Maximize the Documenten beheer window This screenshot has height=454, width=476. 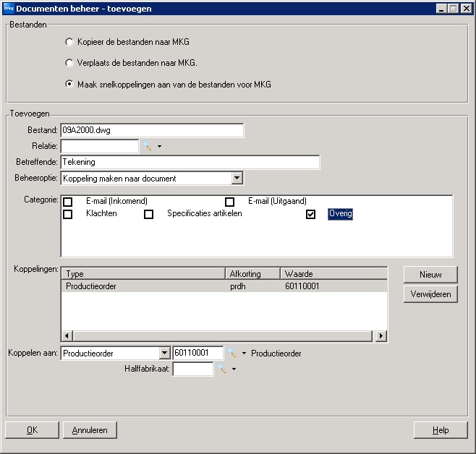pyautogui.click(x=454, y=9)
